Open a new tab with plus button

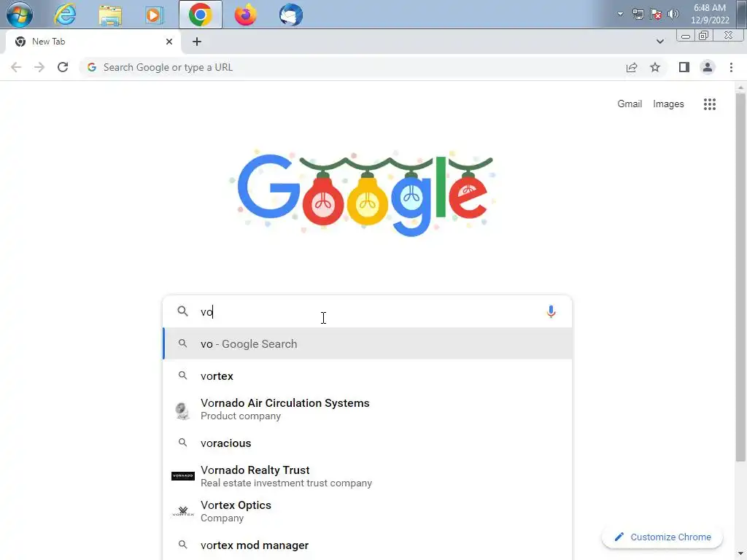tap(197, 42)
